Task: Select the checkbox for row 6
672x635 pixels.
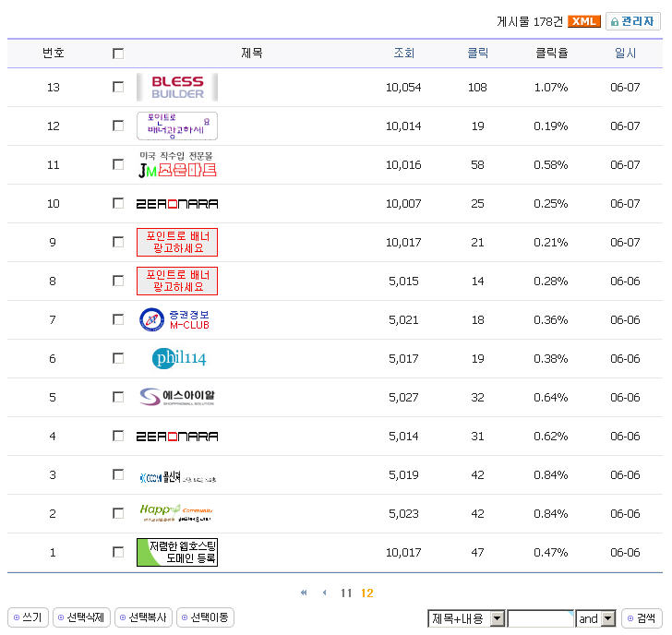Action: 118,358
